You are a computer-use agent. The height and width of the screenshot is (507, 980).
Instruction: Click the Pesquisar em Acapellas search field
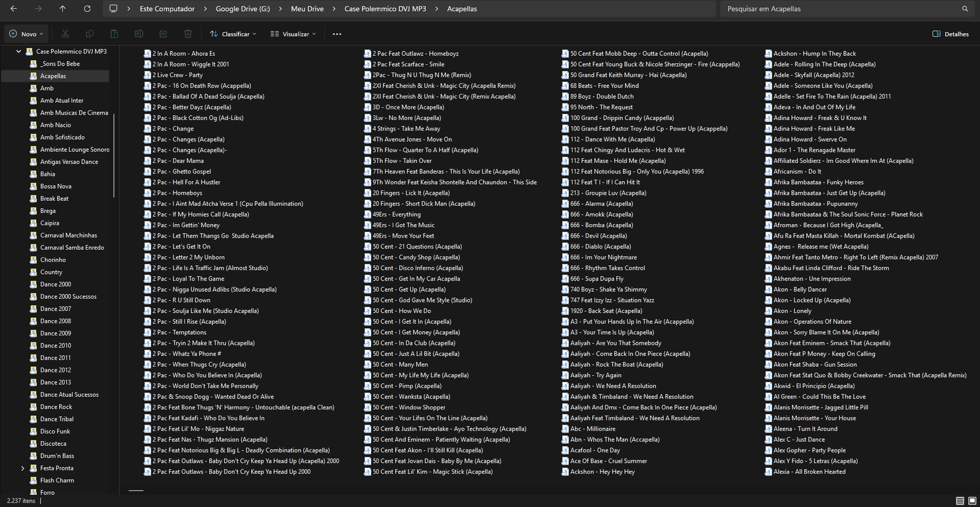click(839, 9)
